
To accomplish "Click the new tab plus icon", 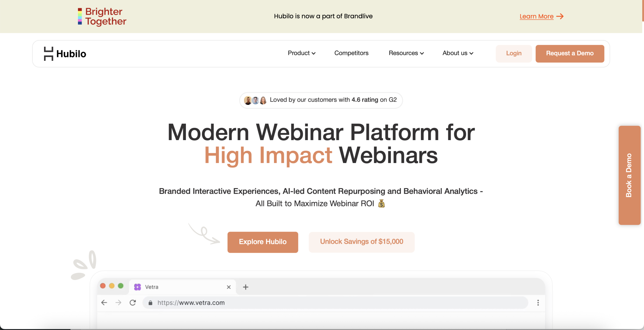I will [245, 287].
